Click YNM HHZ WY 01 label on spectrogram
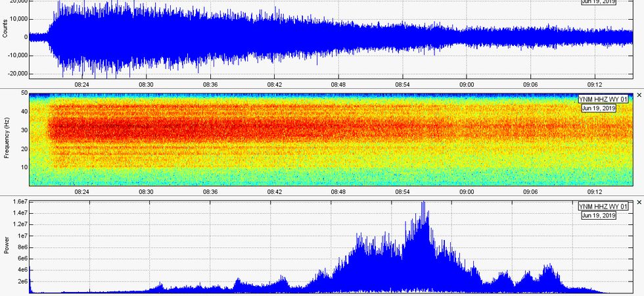 click(x=603, y=99)
